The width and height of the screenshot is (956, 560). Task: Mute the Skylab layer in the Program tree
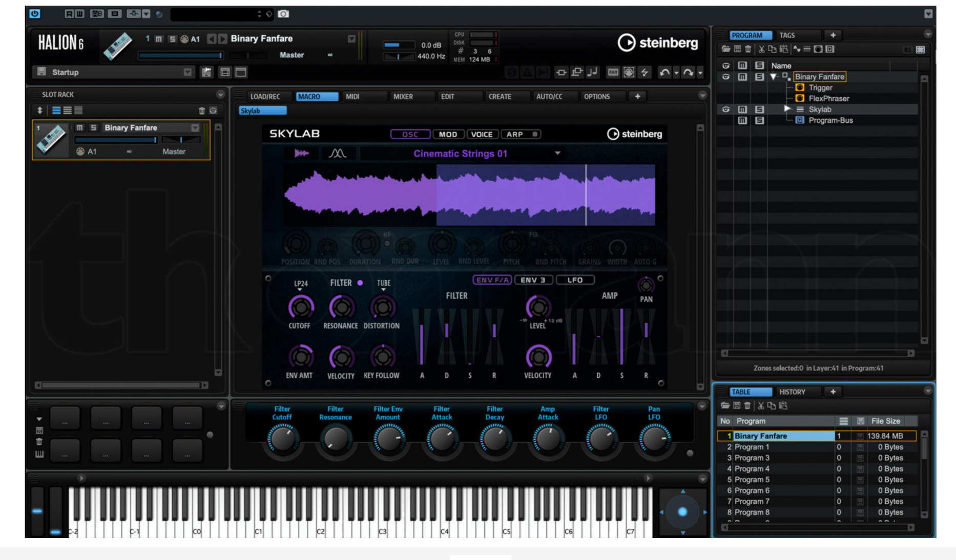pos(742,110)
